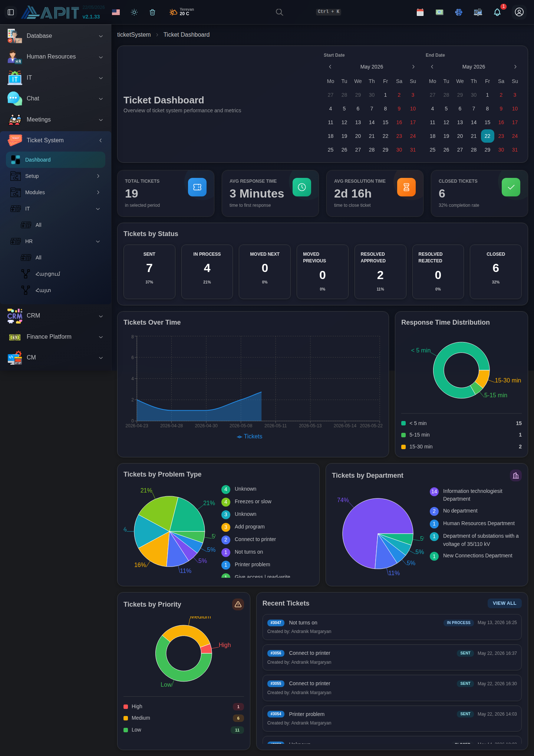Click the Avg Resolution hourglass icon
This screenshot has height=756, width=534.
pos(406,187)
